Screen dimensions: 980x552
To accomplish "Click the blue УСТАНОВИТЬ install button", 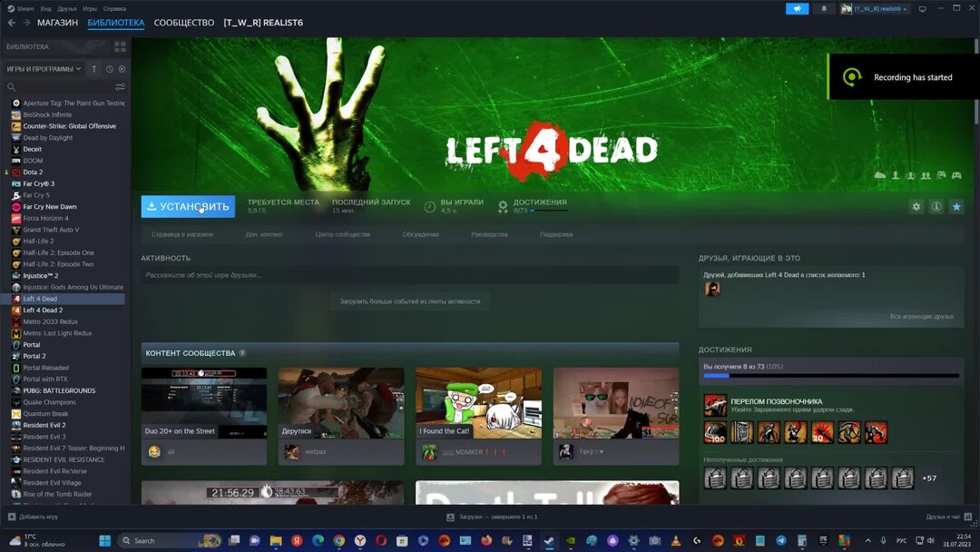I will click(188, 206).
